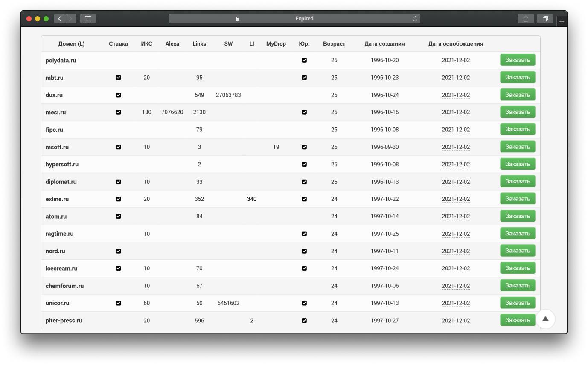This screenshot has height=365, width=588.
Task: Select MyDrop value 19 for msoft.ru
Action: click(x=276, y=147)
